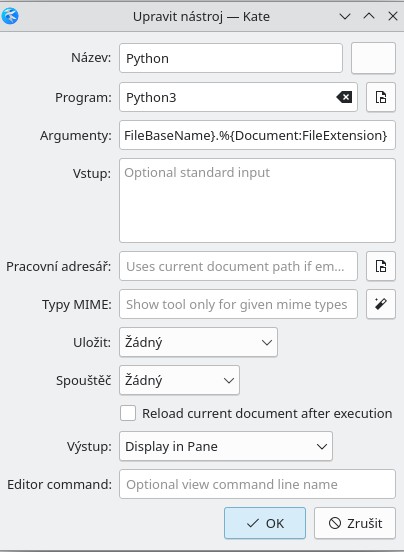This screenshot has height=552, width=404.
Task: Confirm changes with the OK button
Action: (x=265, y=523)
